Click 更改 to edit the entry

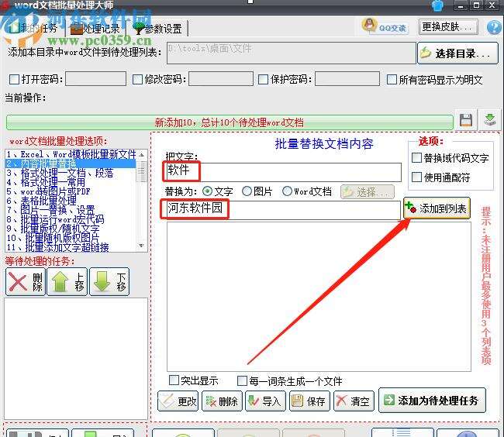click(x=178, y=401)
